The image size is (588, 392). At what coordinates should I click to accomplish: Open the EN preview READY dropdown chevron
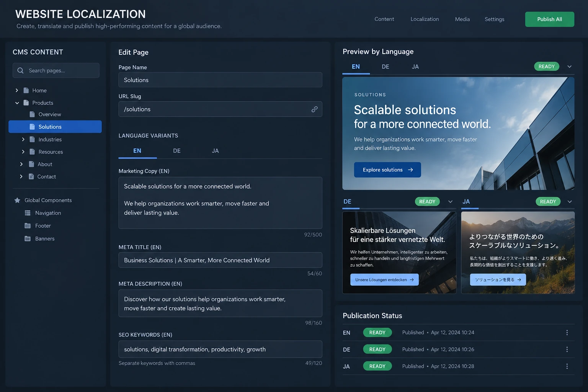click(569, 67)
